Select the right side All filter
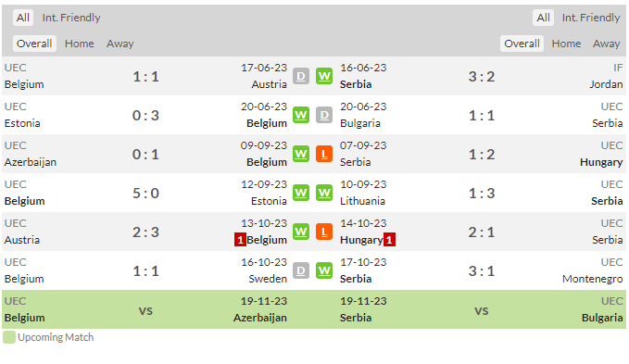This screenshot has height=364, width=629. (x=543, y=18)
